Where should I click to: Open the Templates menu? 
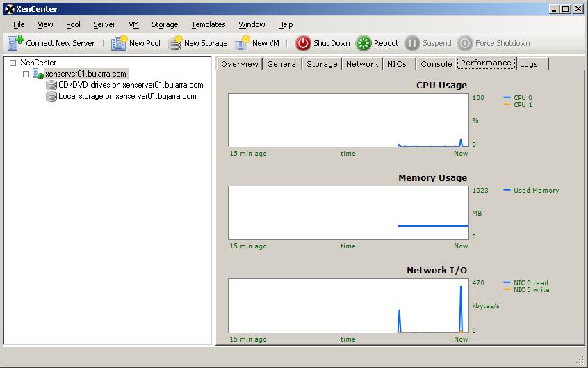pyautogui.click(x=209, y=24)
